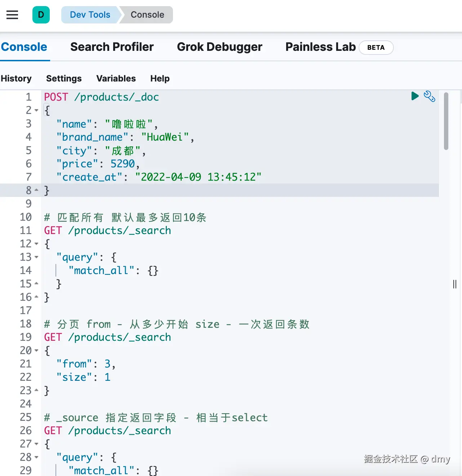The image size is (462, 476).
Task: Open the Grok Debugger tab
Action: point(219,47)
